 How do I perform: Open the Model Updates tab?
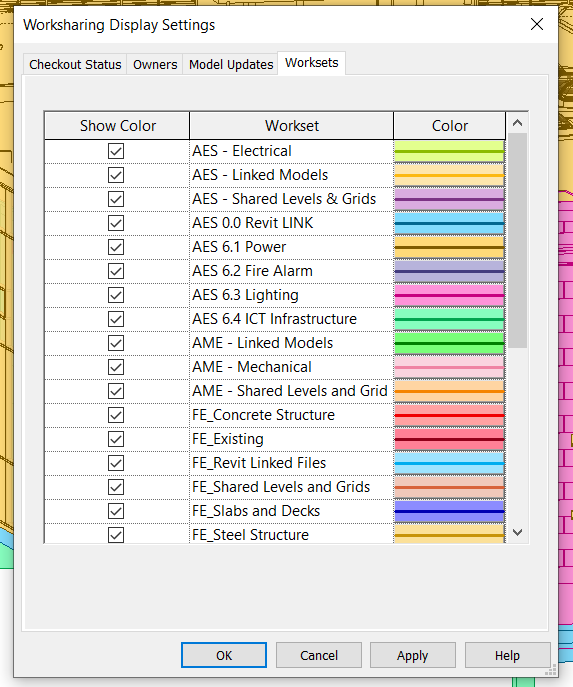click(231, 64)
